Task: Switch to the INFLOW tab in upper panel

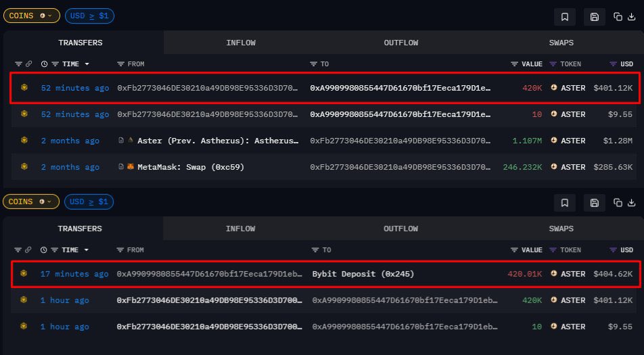Action: tap(241, 43)
